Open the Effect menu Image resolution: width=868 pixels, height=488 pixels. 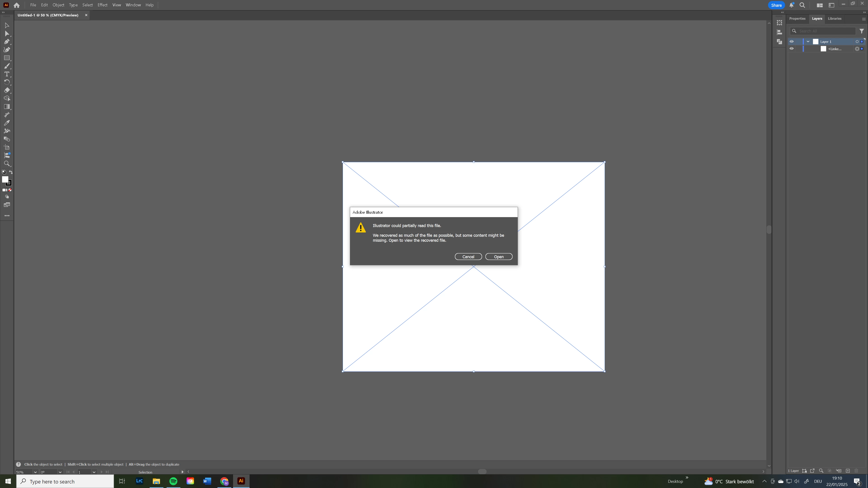(102, 5)
